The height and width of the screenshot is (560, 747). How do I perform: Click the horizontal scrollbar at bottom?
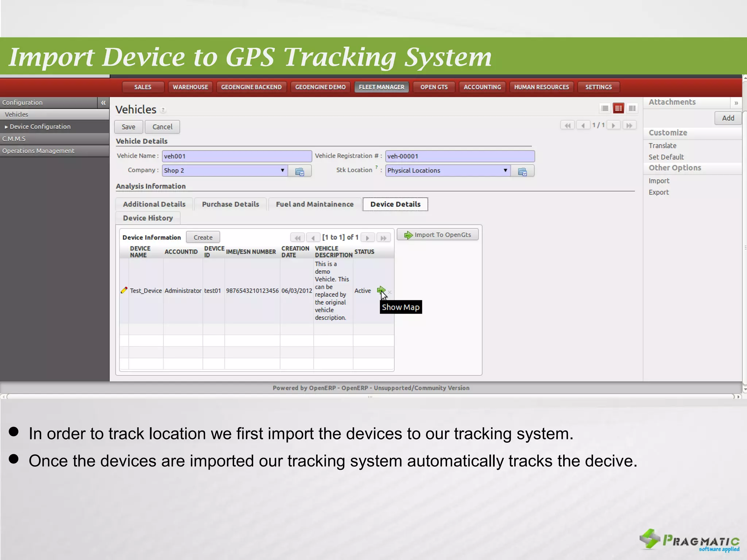[x=370, y=397]
